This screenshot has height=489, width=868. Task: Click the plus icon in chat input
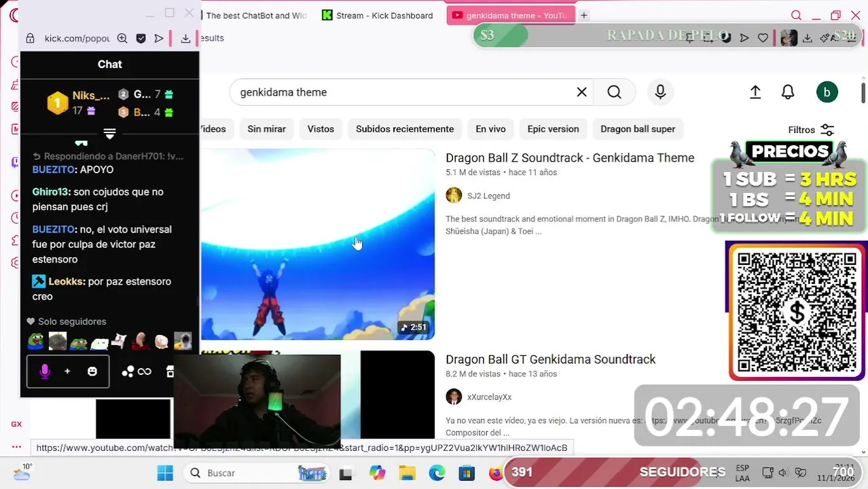67,372
